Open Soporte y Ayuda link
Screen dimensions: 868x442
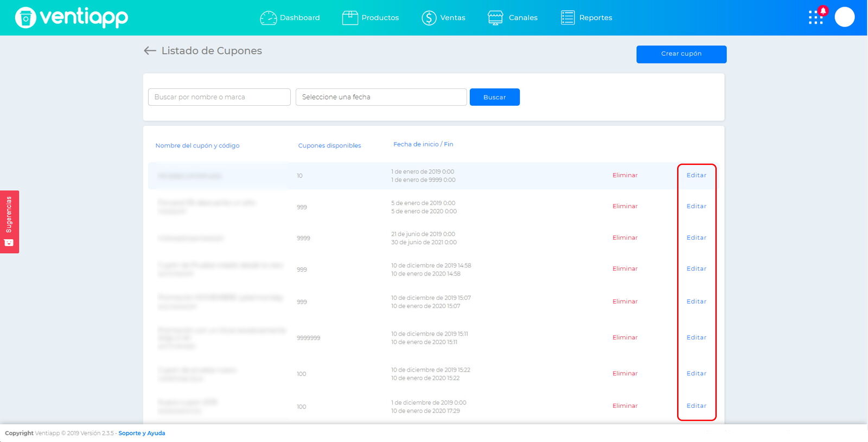(142, 433)
